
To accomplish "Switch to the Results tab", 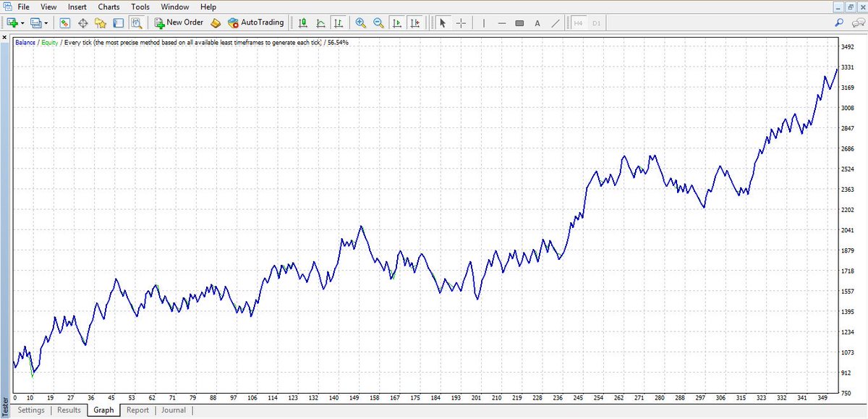I will pyautogui.click(x=69, y=410).
